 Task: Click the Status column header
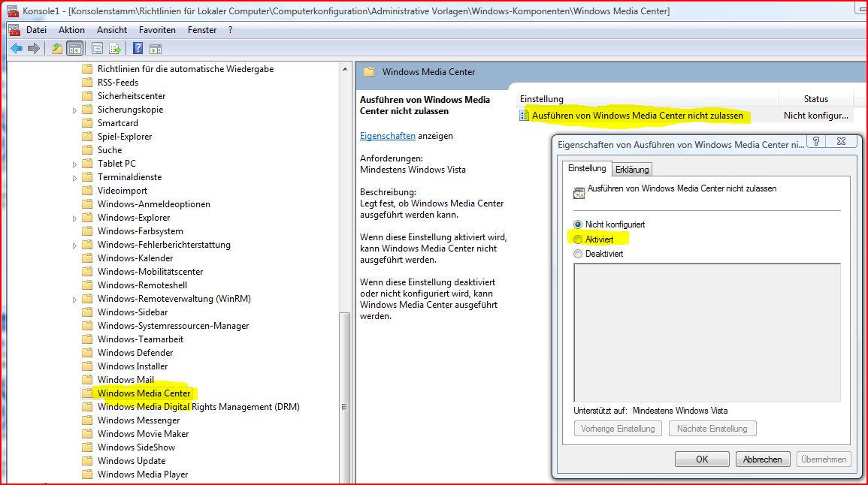(816, 99)
